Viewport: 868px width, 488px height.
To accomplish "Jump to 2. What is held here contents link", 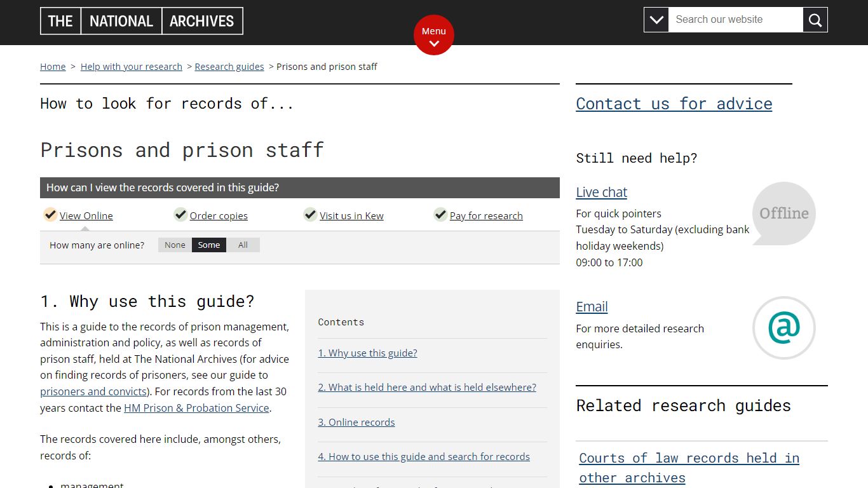I will click(x=427, y=388).
